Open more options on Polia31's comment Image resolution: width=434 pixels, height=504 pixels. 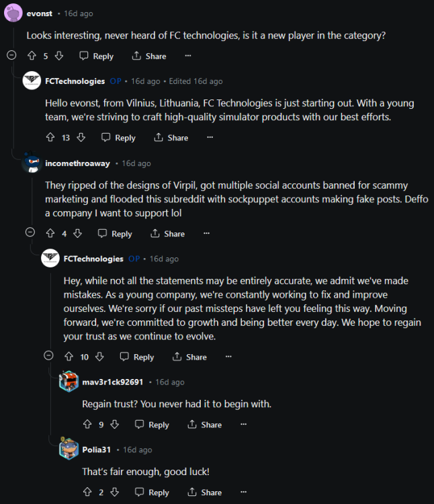click(244, 492)
